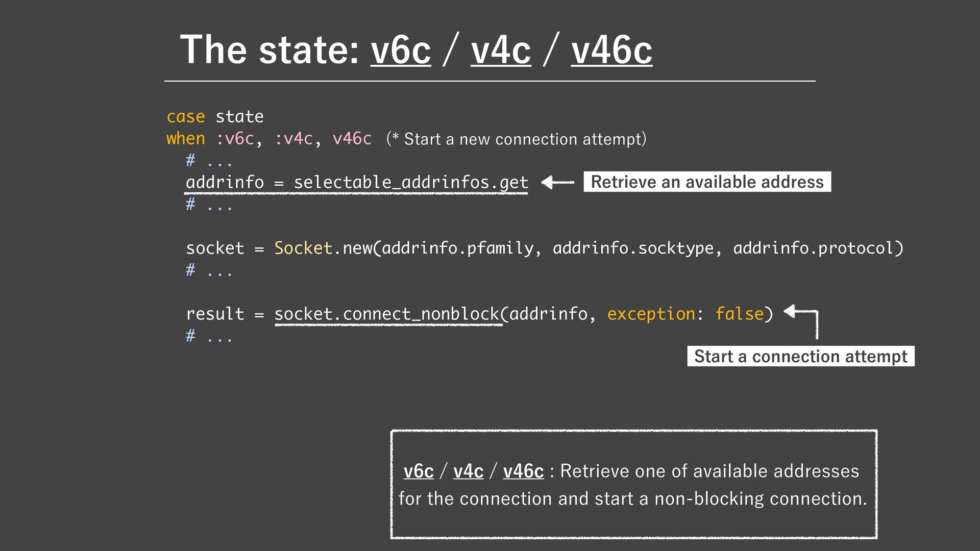980x551 pixels.
Task: Click underlined v6c in the slide title
Action: tap(401, 51)
